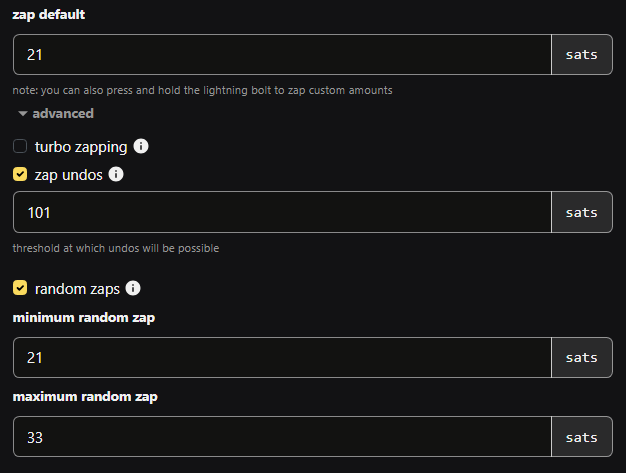The width and height of the screenshot is (626, 473).
Task: Click the "random zaps" label text
Action: click(77, 288)
